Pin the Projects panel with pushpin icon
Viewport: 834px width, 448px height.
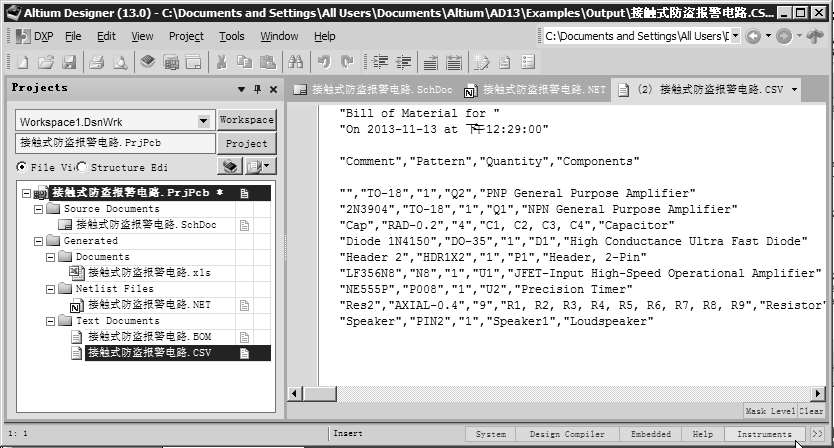pyautogui.click(x=256, y=88)
